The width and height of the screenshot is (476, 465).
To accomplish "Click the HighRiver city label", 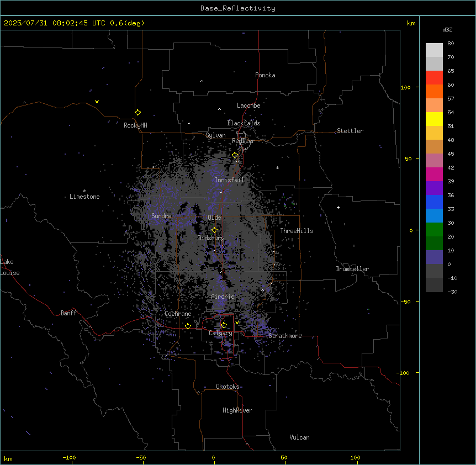I will pos(237,410).
